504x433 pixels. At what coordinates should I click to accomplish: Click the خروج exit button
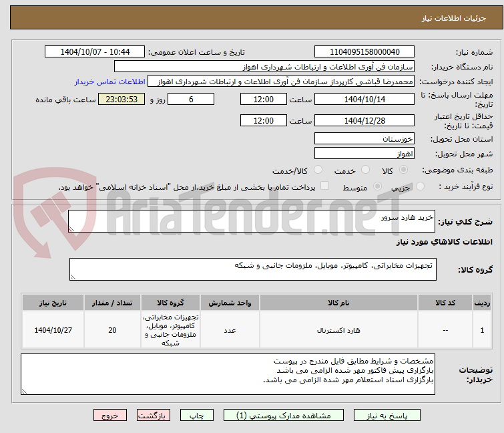tap(110, 416)
